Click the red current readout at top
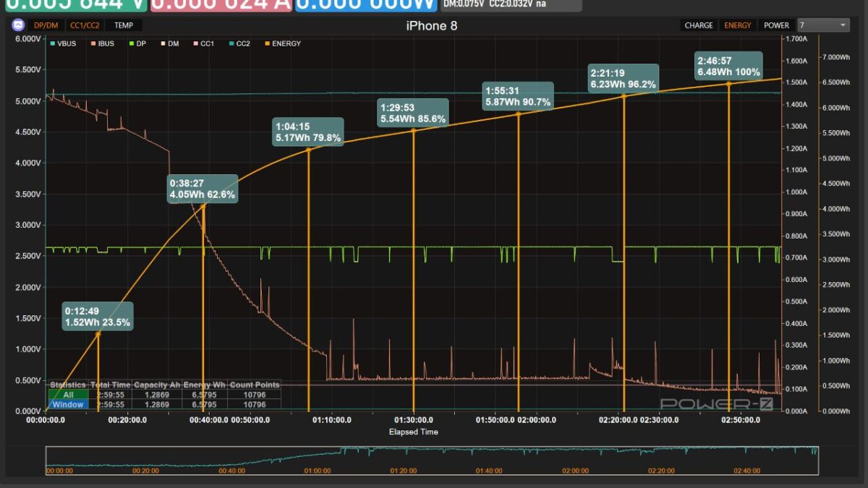 [221, 5]
